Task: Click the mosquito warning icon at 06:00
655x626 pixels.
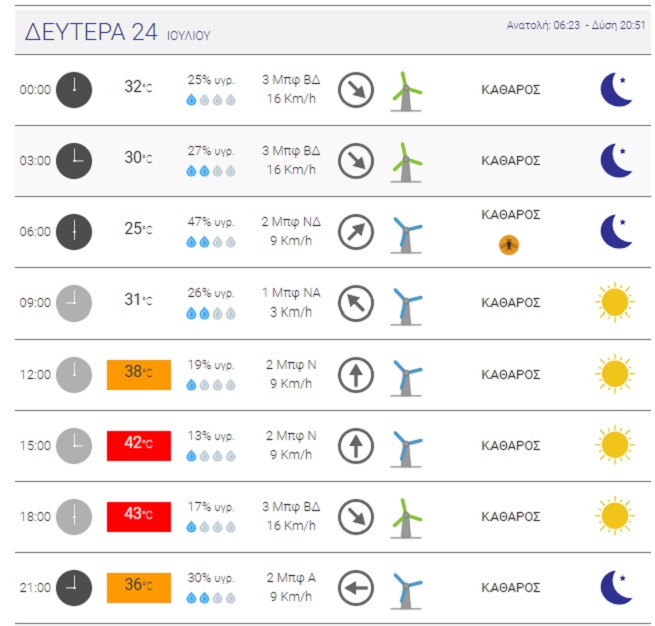Action: [x=509, y=245]
